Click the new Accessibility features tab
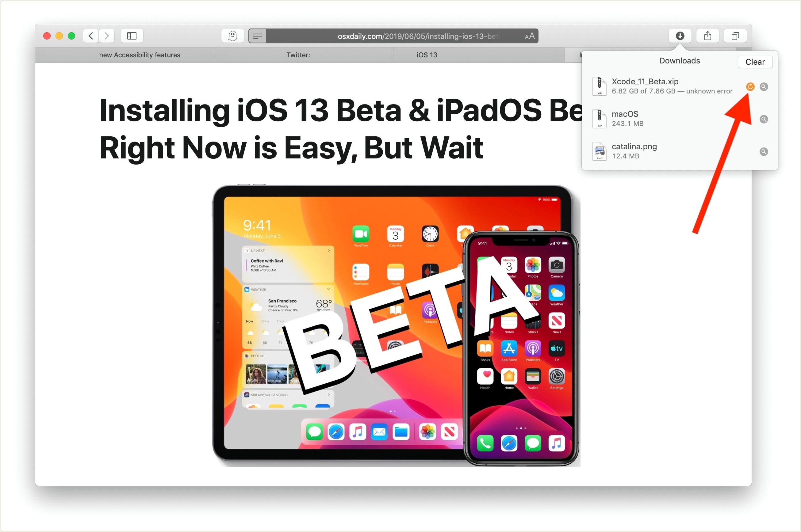Image resolution: width=801 pixels, height=532 pixels. (x=141, y=55)
